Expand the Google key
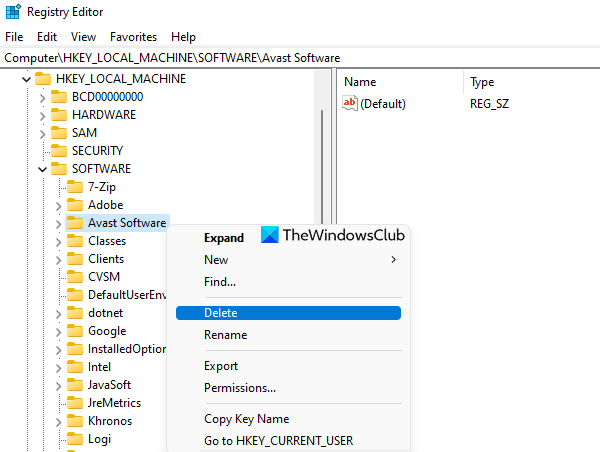600x452 pixels. (x=58, y=332)
